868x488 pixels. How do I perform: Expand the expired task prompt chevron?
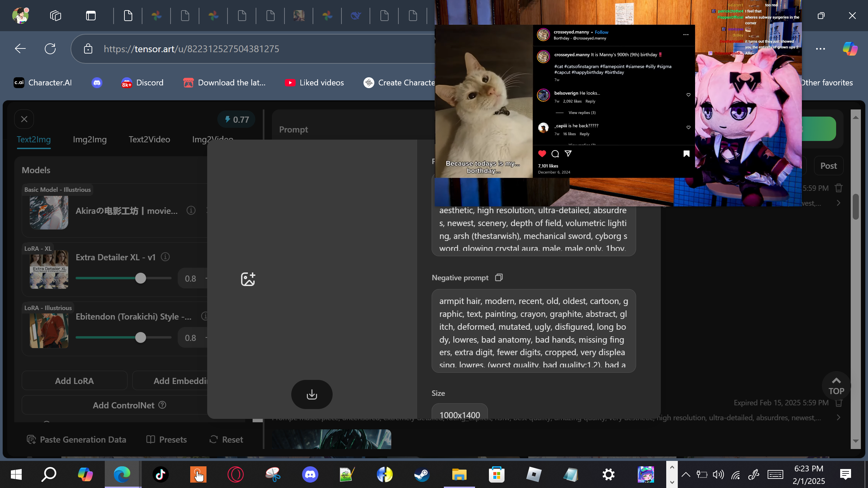pyautogui.click(x=839, y=418)
